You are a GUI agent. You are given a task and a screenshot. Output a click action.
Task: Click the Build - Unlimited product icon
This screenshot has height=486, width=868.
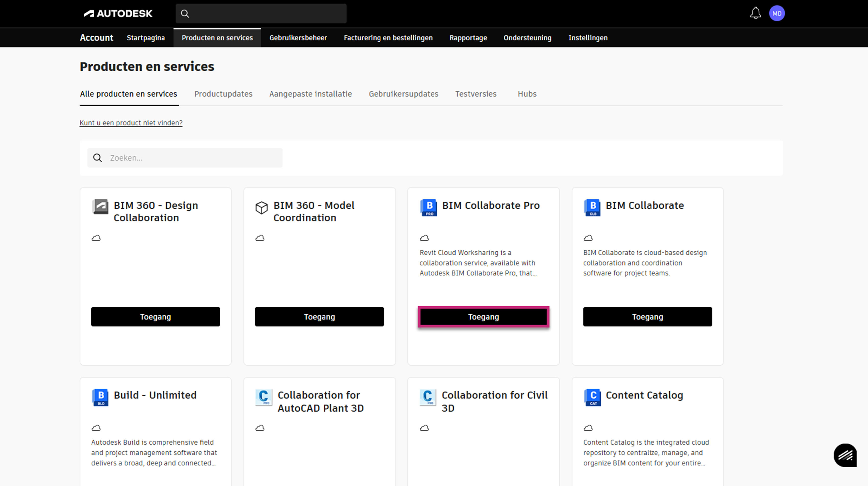coord(100,397)
